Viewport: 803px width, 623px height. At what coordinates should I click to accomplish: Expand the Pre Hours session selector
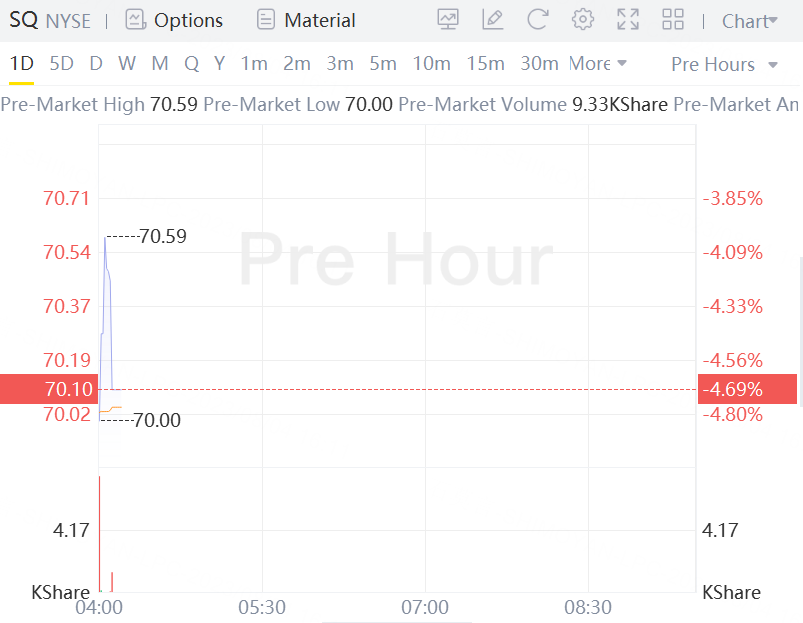724,64
